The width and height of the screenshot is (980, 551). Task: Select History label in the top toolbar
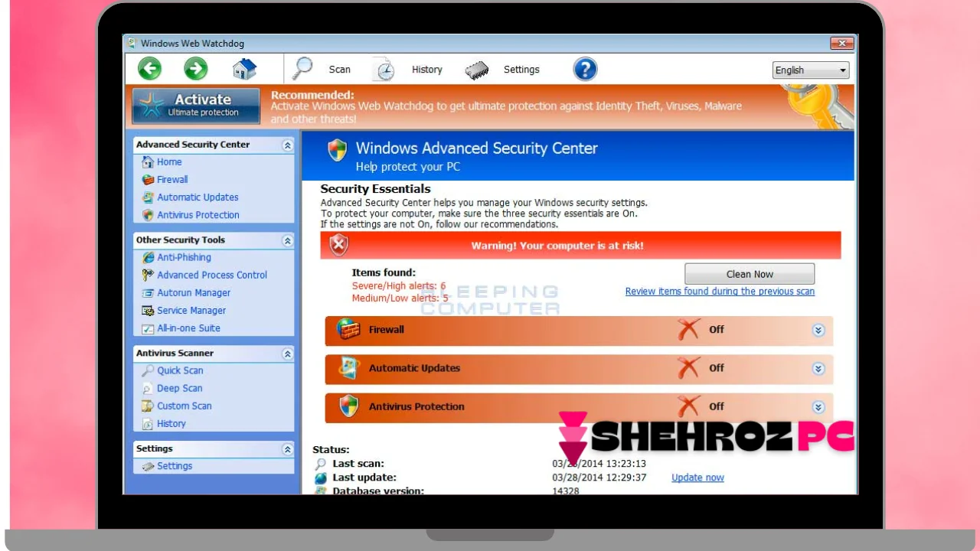427,70
